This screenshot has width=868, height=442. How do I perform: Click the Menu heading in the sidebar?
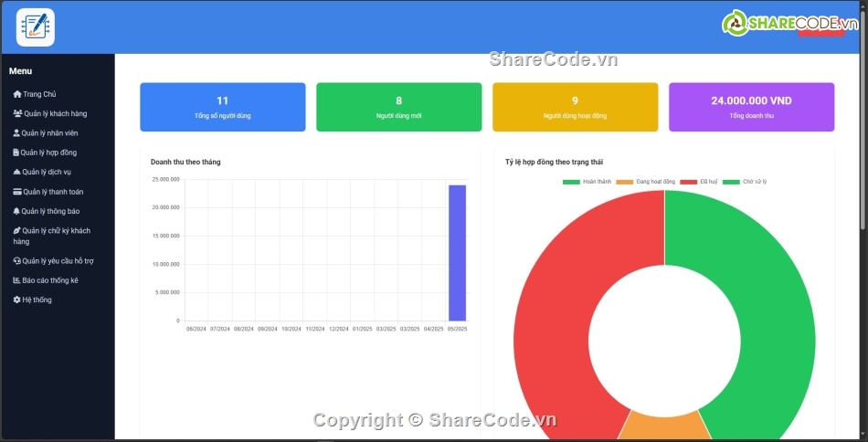pos(20,71)
